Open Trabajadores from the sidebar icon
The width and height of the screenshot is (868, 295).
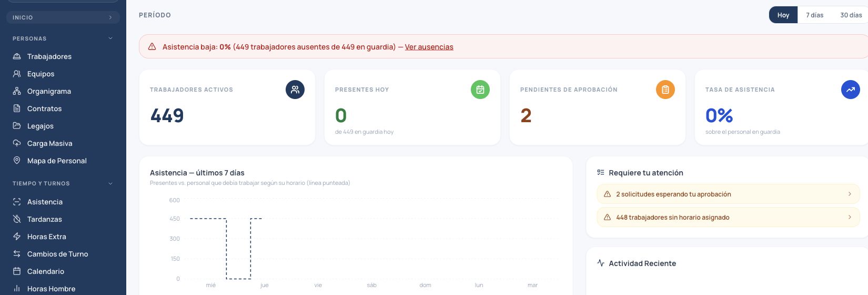17,56
